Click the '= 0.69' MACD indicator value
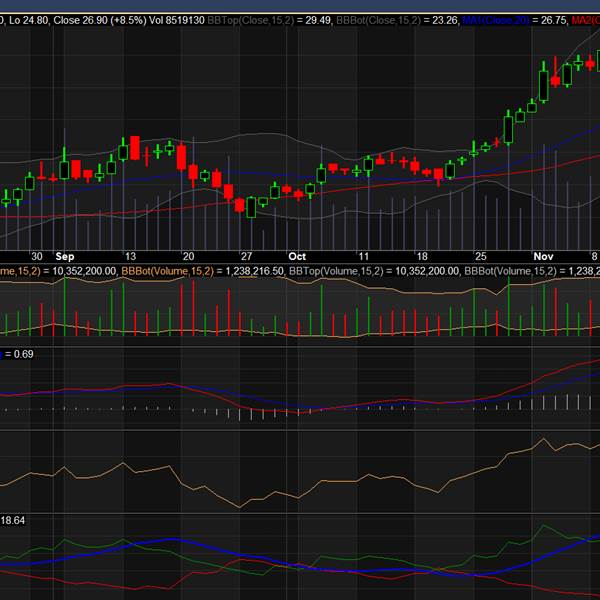This screenshot has width=600, height=600. pos(19,354)
